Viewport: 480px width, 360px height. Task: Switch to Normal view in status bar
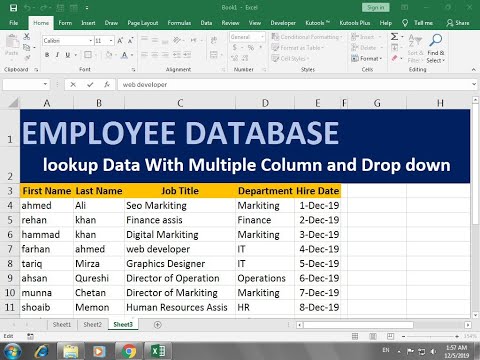(355, 336)
